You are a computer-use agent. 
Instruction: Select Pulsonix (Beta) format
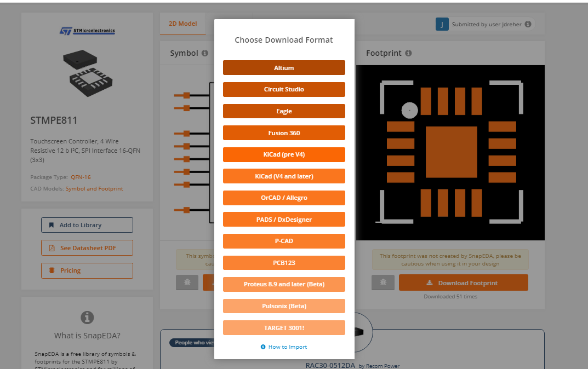pyautogui.click(x=284, y=306)
